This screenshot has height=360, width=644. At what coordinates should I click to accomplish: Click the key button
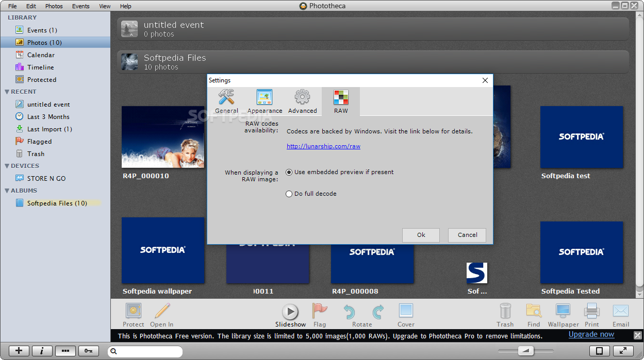(89, 351)
